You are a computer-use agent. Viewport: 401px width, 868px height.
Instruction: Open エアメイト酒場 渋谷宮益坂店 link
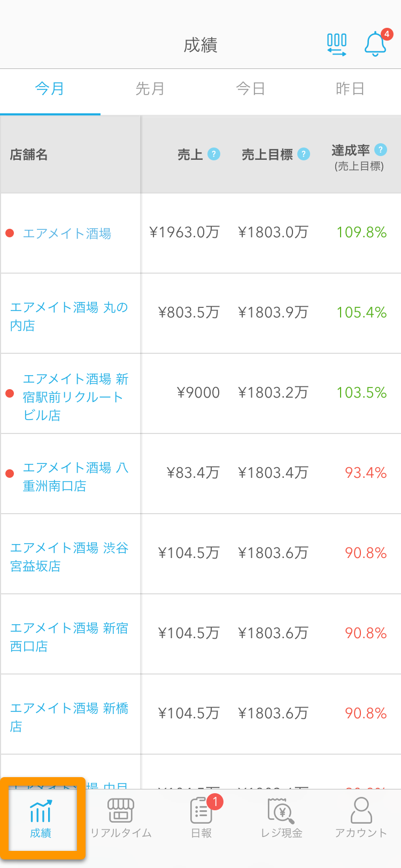point(70,557)
